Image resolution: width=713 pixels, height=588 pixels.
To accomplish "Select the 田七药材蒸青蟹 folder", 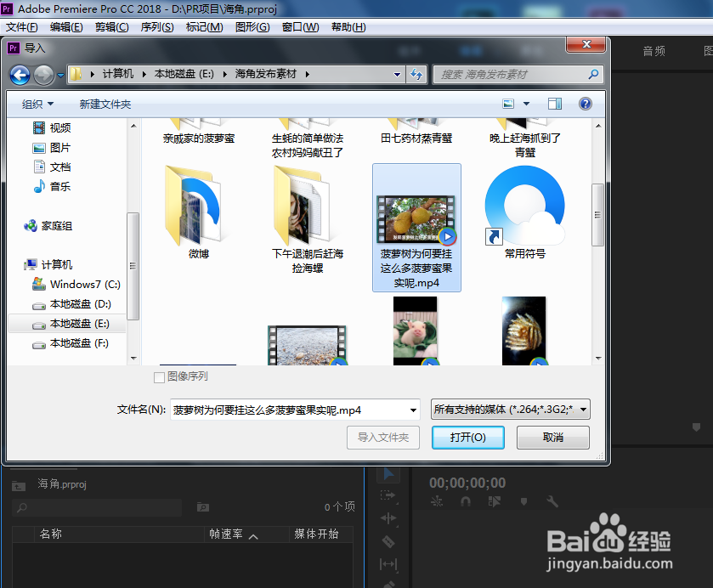I will point(416,132).
